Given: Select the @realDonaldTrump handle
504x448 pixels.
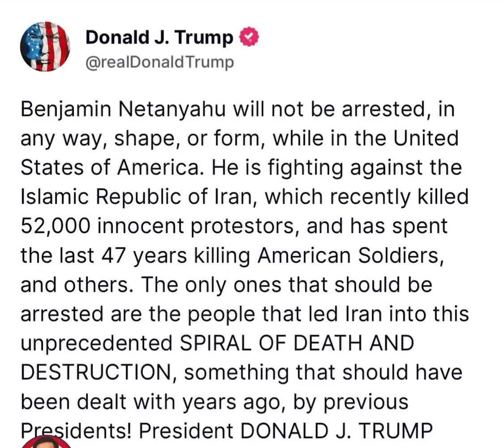Looking at the screenshot, I should click(x=159, y=62).
